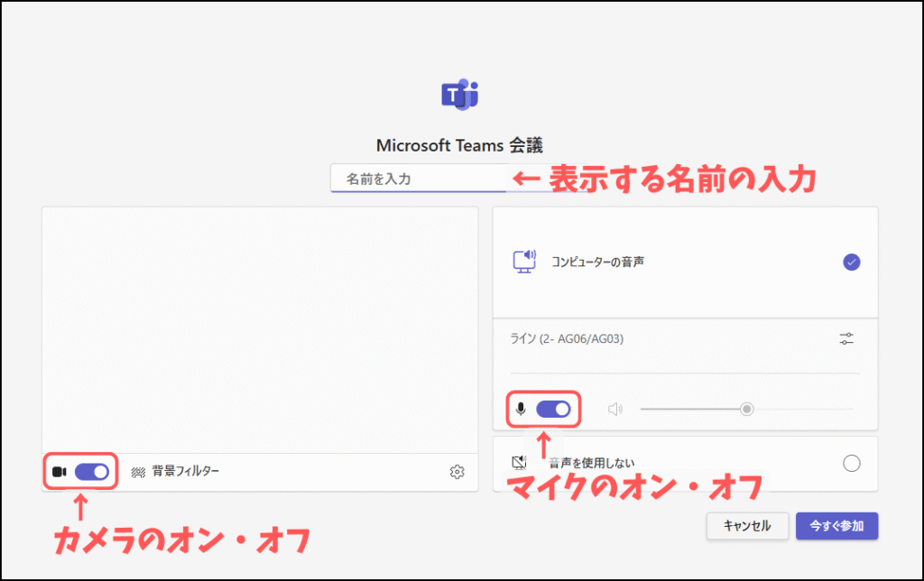Click the speaker volume icon
The height and width of the screenshot is (581, 924).
[614, 409]
